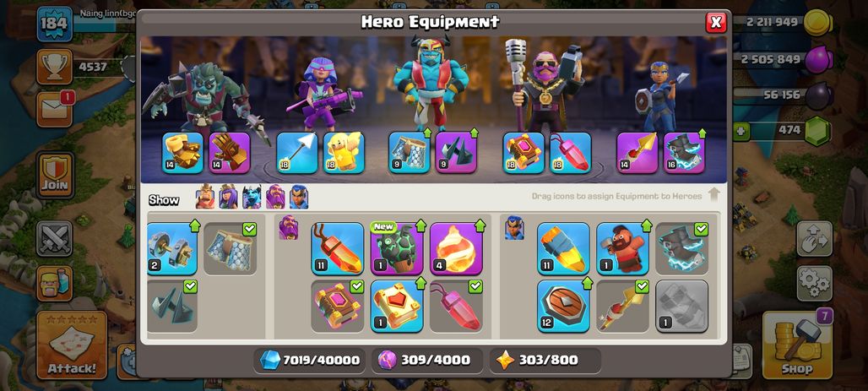Viewport: 868px width, 391px height.
Task: Click the shiny ore 7019/40000 counter
Action: click(x=310, y=360)
